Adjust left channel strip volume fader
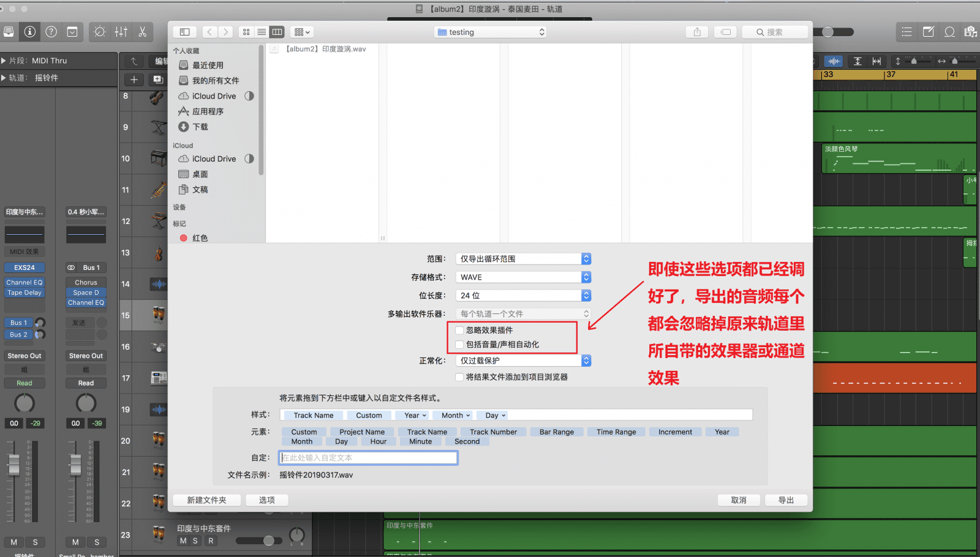The height and width of the screenshot is (557, 980). [x=13, y=465]
